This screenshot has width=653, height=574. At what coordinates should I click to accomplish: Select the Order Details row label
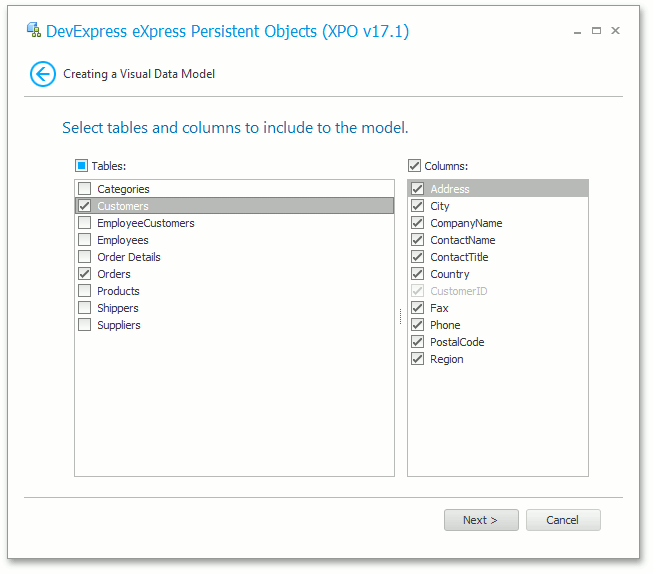tap(129, 257)
